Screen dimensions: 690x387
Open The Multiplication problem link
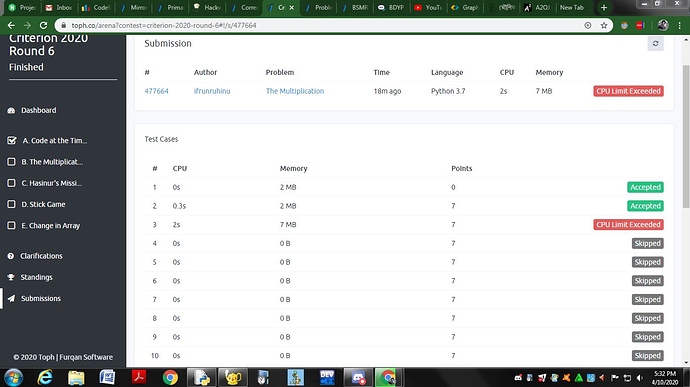click(295, 91)
